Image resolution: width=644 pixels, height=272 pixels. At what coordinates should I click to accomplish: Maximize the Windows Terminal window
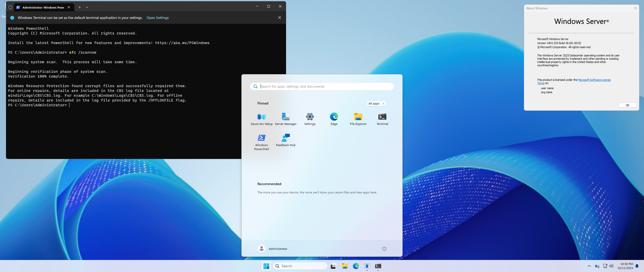tap(268, 6)
